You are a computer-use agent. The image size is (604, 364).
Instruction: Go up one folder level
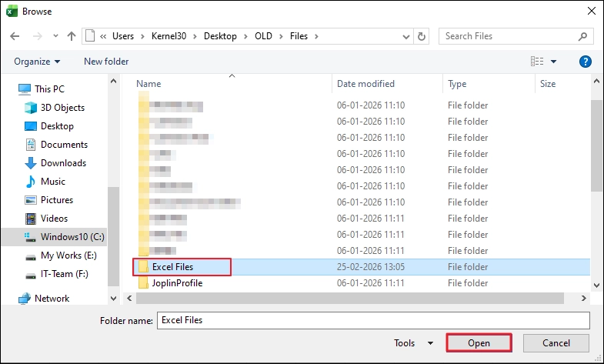click(72, 36)
